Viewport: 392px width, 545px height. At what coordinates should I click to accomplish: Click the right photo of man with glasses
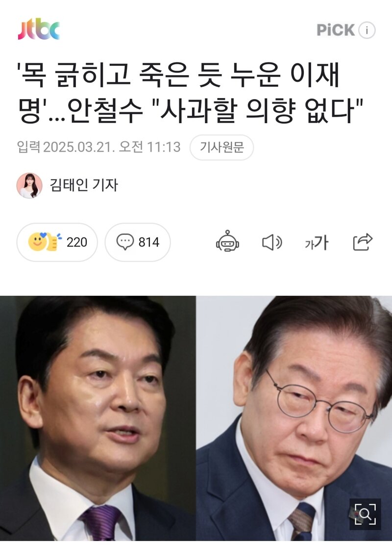294,418
